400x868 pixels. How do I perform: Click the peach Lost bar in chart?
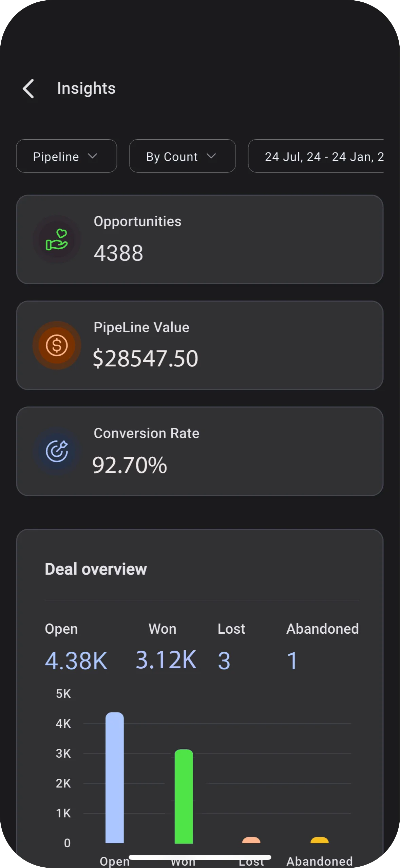pyautogui.click(x=251, y=840)
